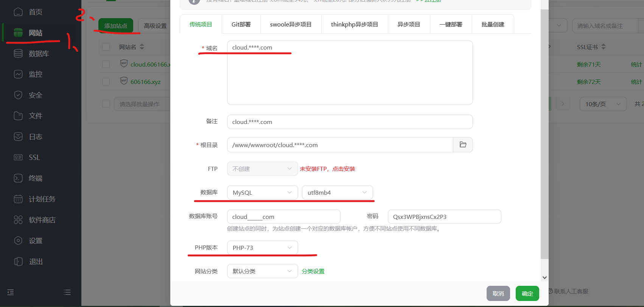The height and width of the screenshot is (307, 644).
Task: Toggle the select-all checkbox in table header
Action: click(106, 47)
